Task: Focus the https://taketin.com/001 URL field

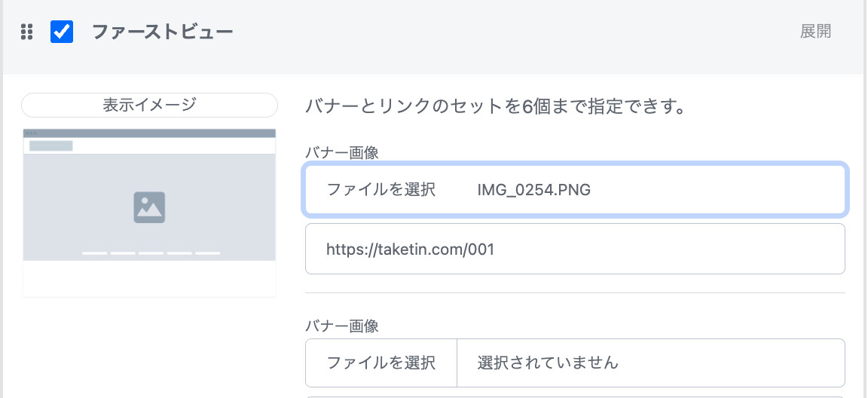Action: (x=575, y=249)
